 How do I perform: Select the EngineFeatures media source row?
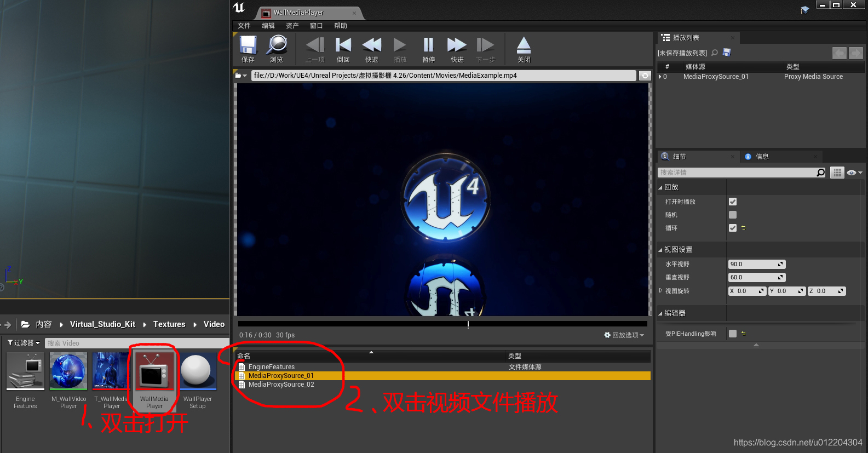click(442, 367)
